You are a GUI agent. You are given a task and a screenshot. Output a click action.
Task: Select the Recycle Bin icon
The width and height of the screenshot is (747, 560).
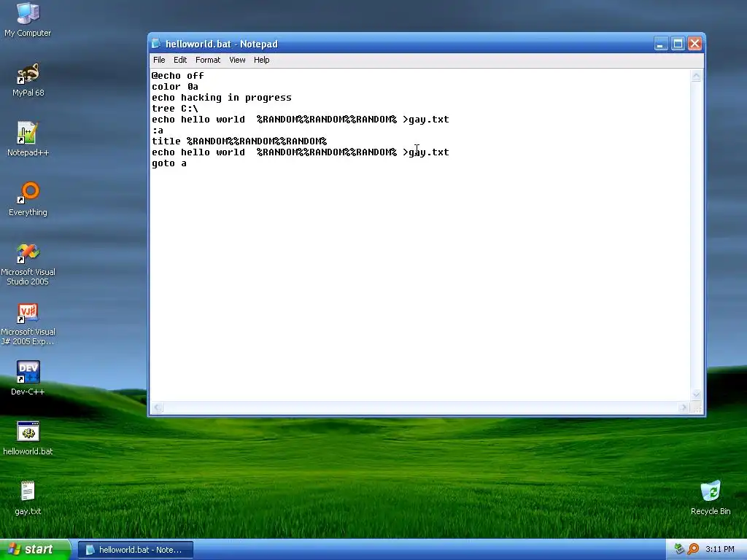(711, 497)
